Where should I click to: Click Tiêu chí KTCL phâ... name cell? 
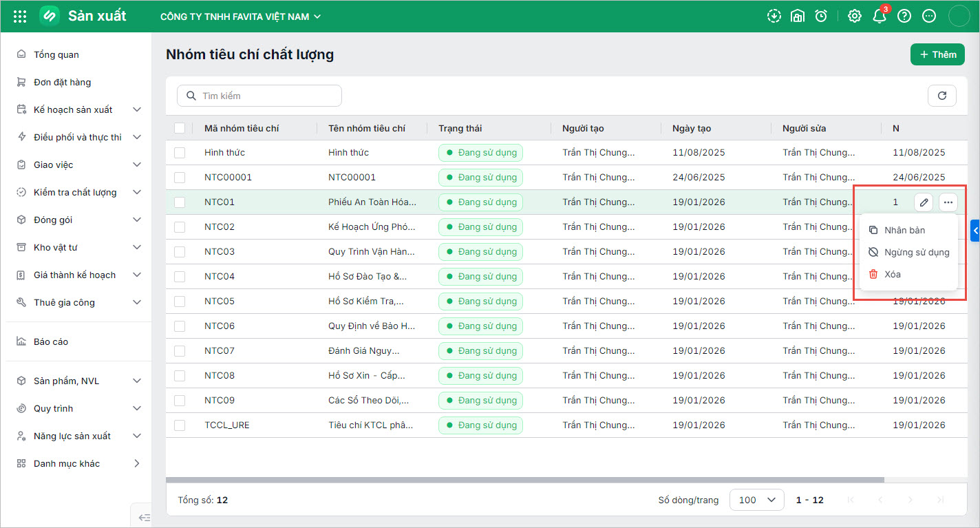tap(371, 425)
